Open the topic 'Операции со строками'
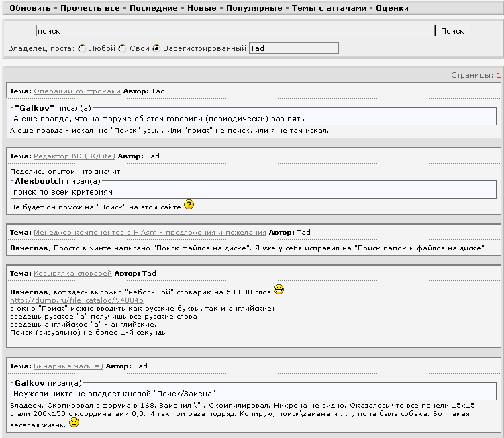 77,91
